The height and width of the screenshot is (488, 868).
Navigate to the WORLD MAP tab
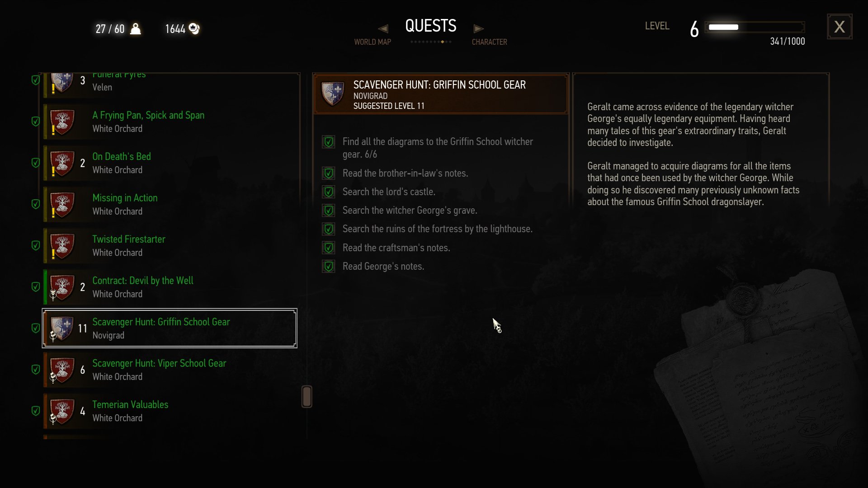tap(373, 42)
